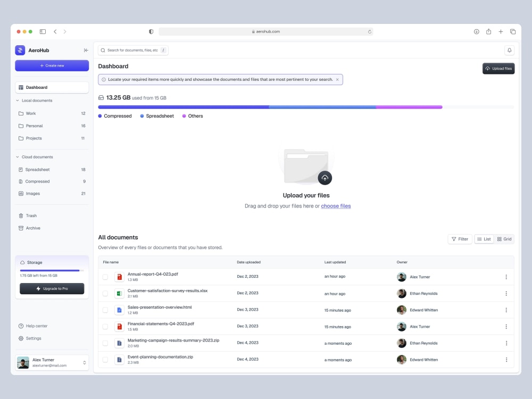The width and height of the screenshot is (532, 399).
Task: Check the checkbox for Financial-statements-Q4-2023.pdf
Action: 105,326
